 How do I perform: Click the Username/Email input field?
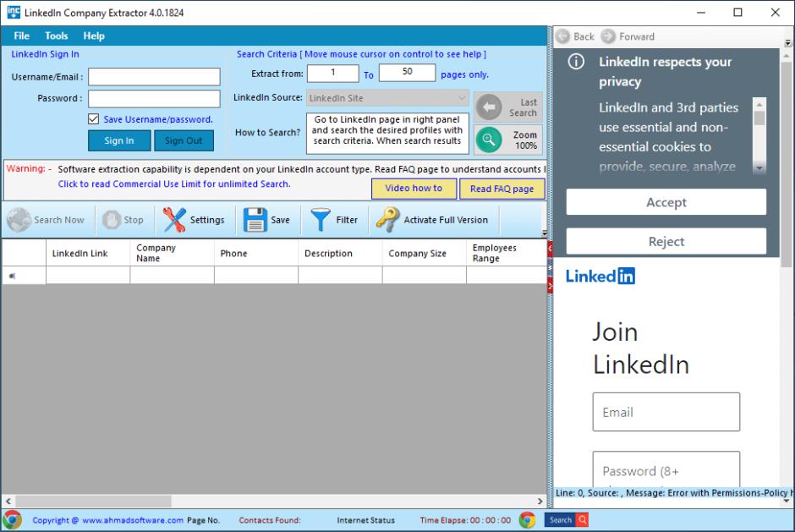154,77
